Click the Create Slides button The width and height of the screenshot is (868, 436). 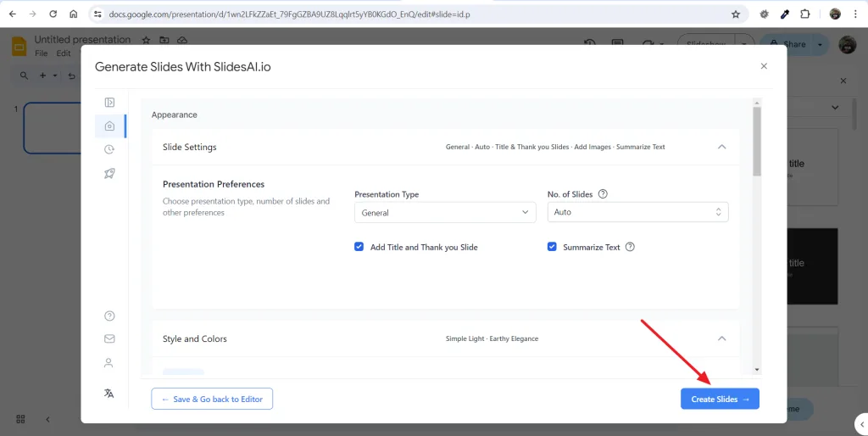(720, 399)
